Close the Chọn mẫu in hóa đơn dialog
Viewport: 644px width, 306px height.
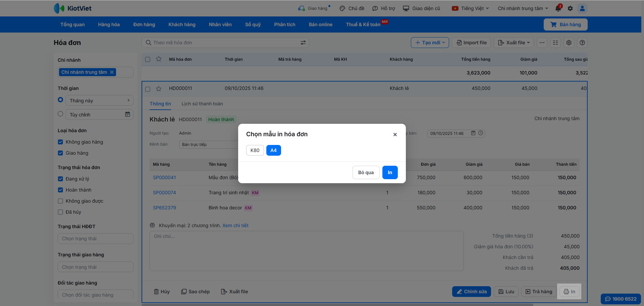click(395, 135)
